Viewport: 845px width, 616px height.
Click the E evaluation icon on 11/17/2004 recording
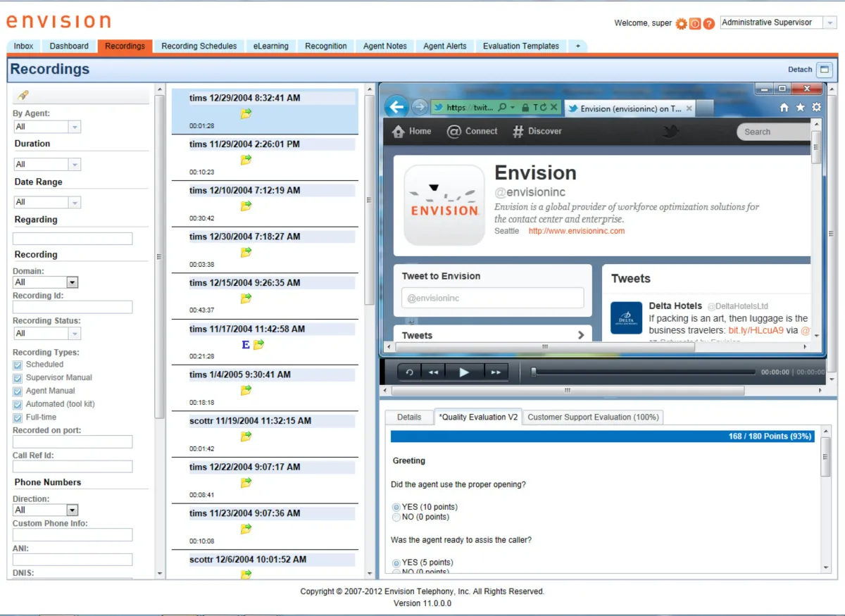246,345
